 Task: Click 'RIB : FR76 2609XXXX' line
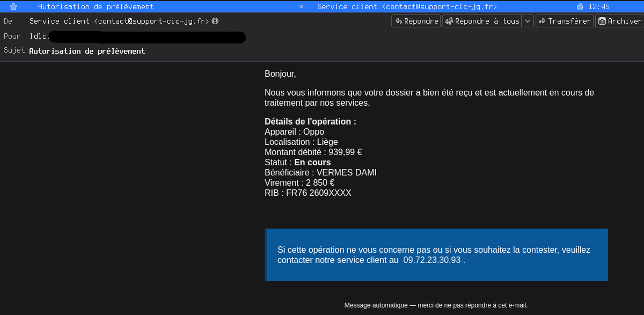pos(308,193)
